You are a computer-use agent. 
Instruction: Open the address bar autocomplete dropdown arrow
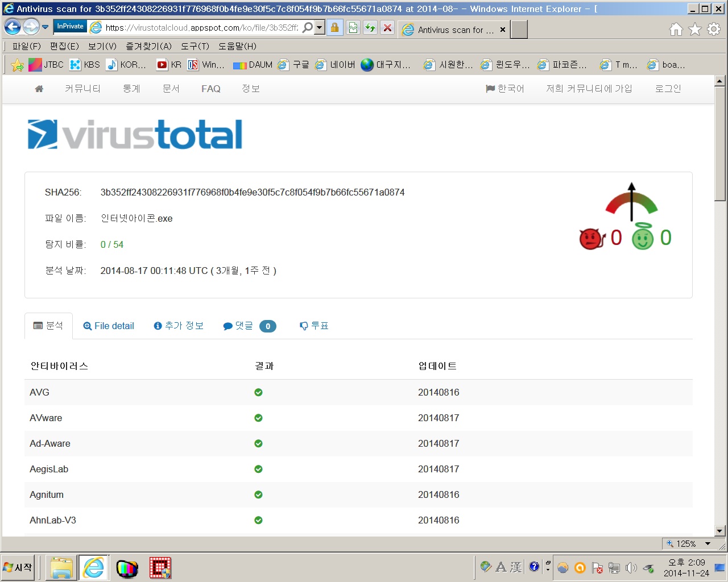click(x=320, y=27)
